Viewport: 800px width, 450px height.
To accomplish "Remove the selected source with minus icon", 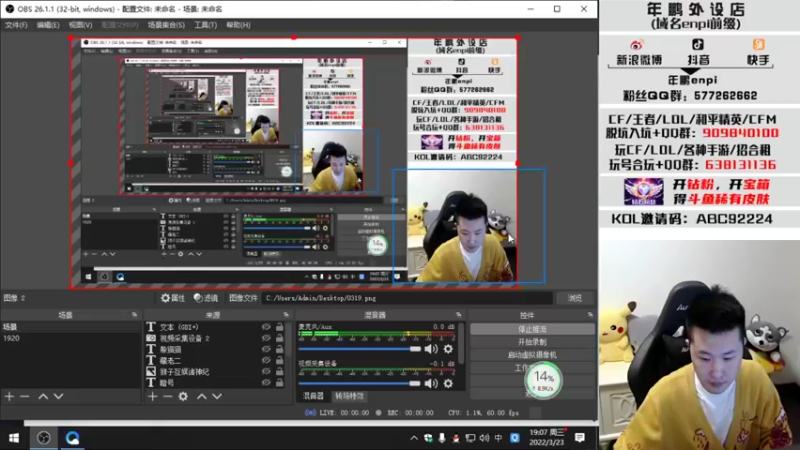I will pos(168,396).
